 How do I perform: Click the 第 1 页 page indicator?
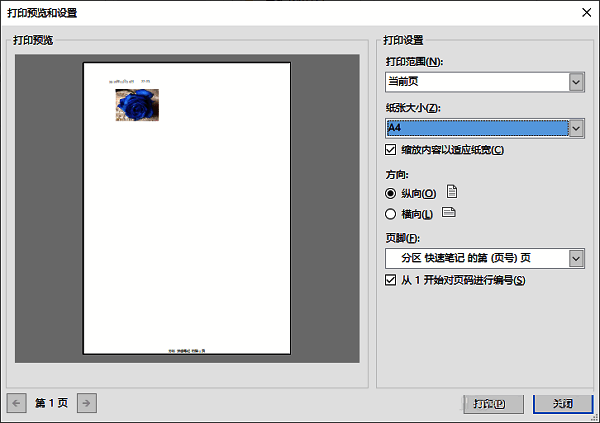coord(52,403)
